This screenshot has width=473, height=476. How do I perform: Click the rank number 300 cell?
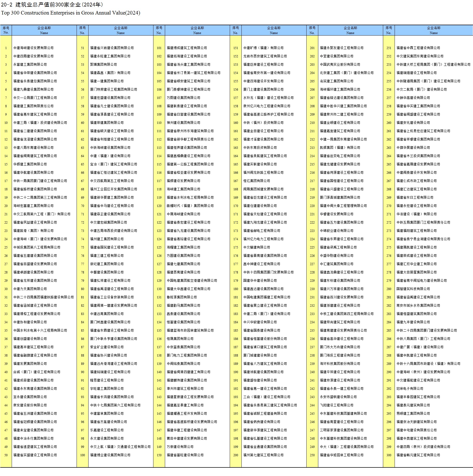point(389,455)
